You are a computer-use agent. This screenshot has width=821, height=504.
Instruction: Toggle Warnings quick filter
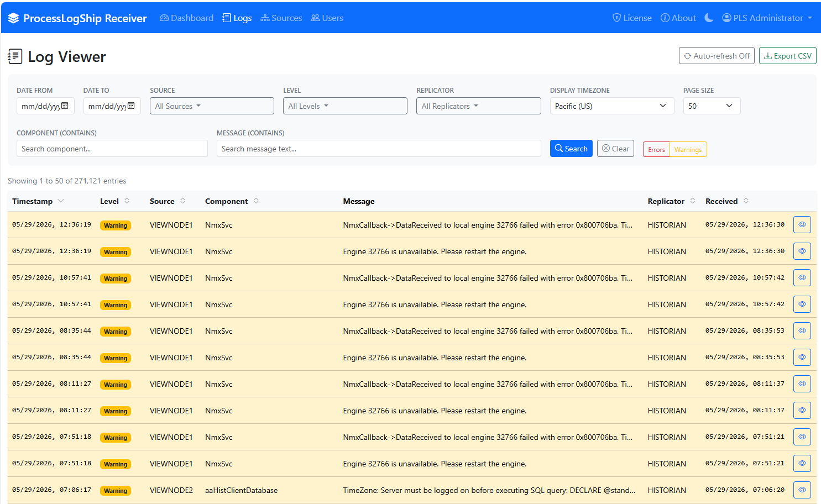(688, 150)
